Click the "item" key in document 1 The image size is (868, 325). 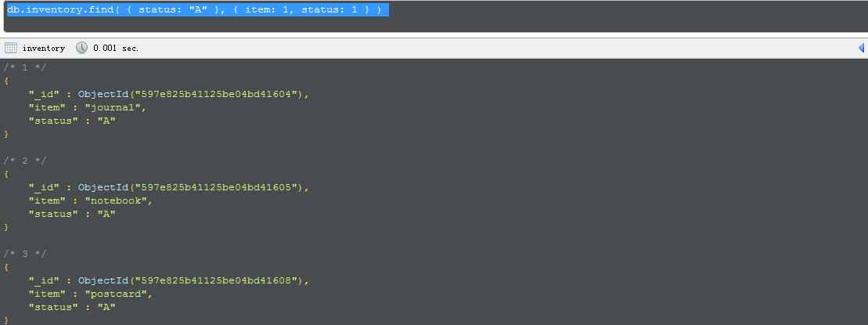pos(47,107)
